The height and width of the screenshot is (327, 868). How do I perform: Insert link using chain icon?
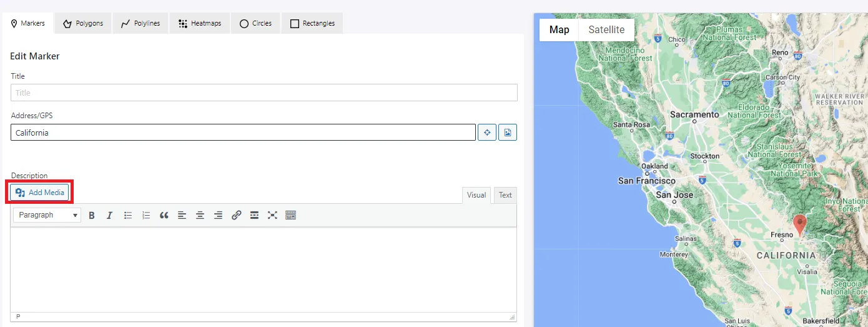pos(236,215)
